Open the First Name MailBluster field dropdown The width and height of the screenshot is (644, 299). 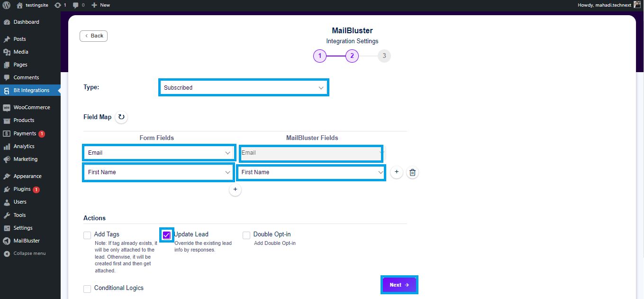pyautogui.click(x=311, y=172)
